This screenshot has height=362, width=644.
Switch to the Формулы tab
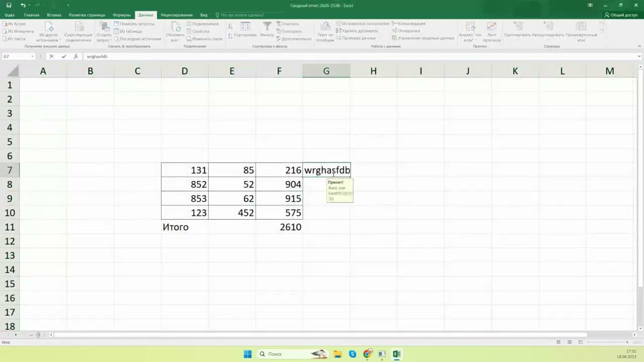[122, 15]
